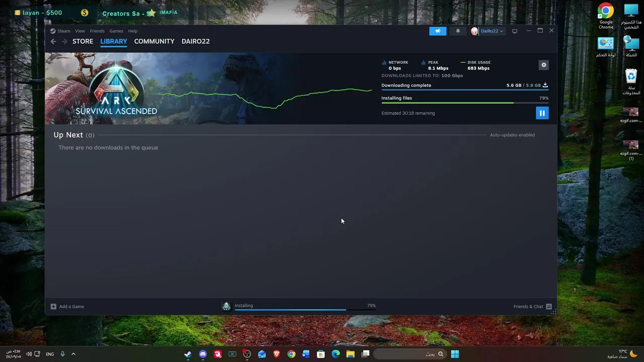
Task: Open File Explorer from the taskbar
Action: pos(350,354)
